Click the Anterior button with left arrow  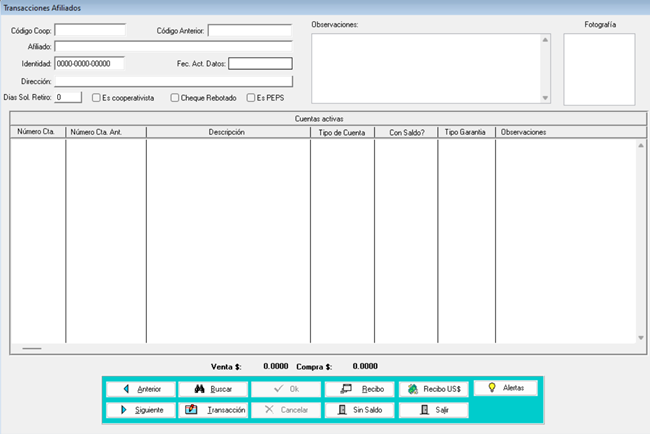140,388
